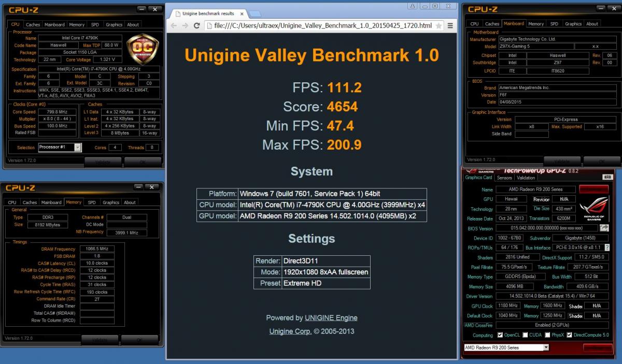Viewport: 622px width, 364px height.
Task: Click the GPU Clock 1180 MHz field
Action: [x=508, y=305]
